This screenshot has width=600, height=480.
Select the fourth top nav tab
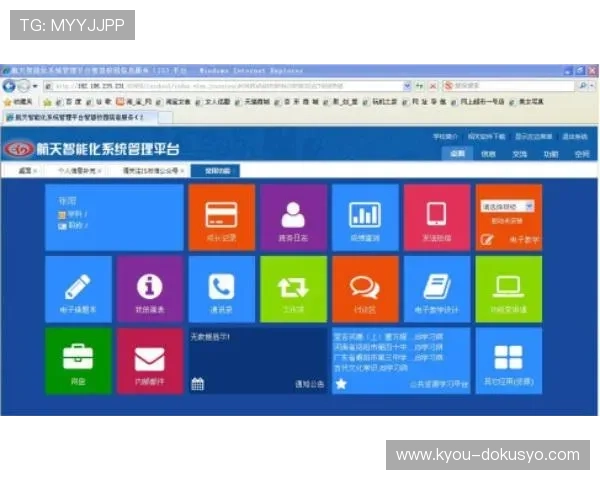point(551,154)
